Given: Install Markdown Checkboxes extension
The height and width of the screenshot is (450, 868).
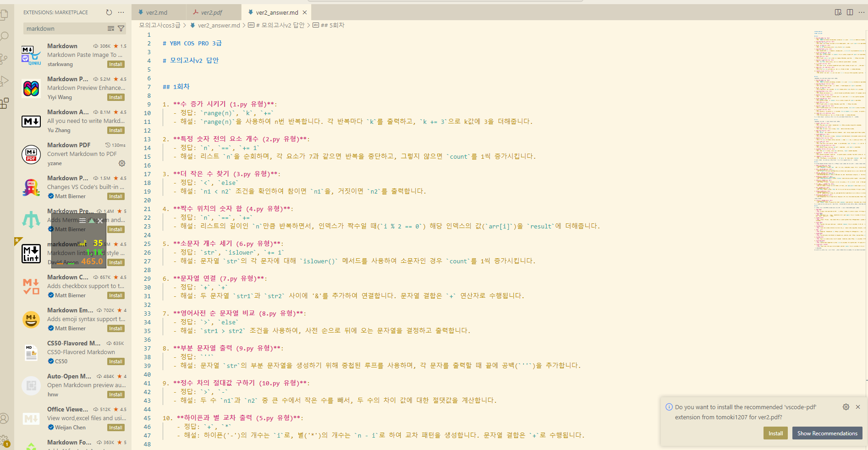Looking at the screenshot, I should point(116,295).
